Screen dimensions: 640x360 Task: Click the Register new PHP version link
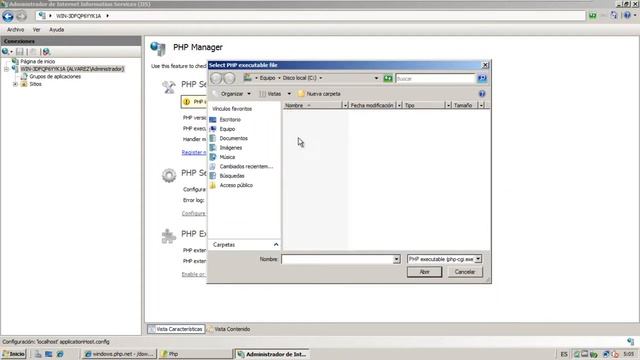coord(194,152)
